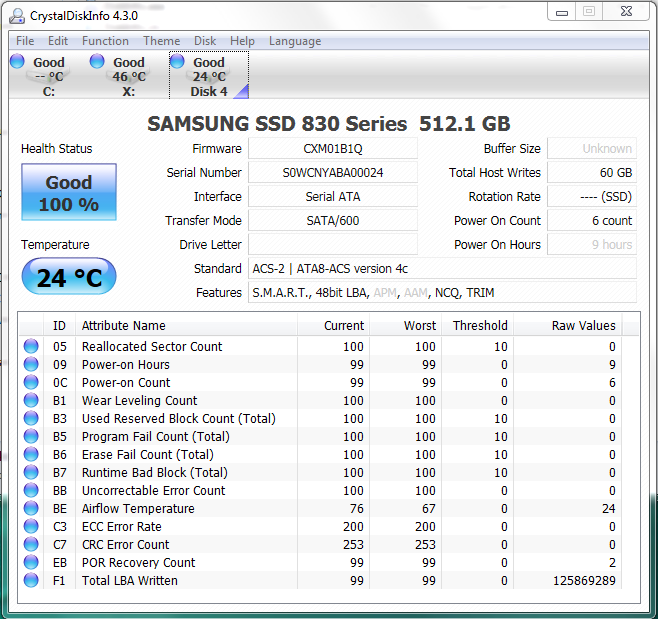This screenshot has width=658, height=619.
Task: Click status orb beside Airflow Temperature row
Action: pos(31,509)
